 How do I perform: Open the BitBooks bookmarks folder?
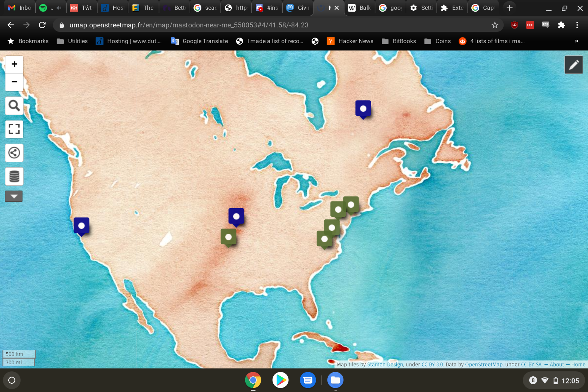[399, 41]
